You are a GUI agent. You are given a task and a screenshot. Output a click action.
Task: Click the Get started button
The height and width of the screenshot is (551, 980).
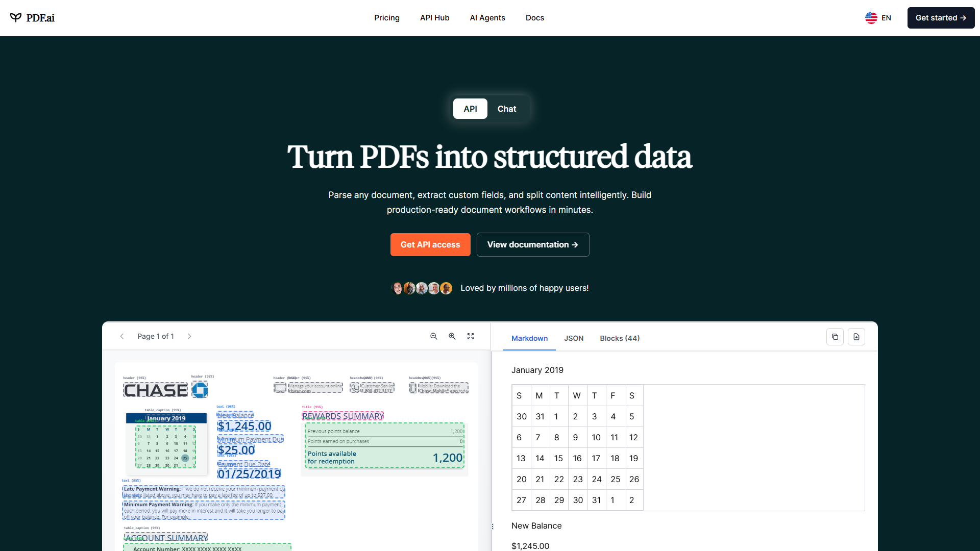[941, 18]
